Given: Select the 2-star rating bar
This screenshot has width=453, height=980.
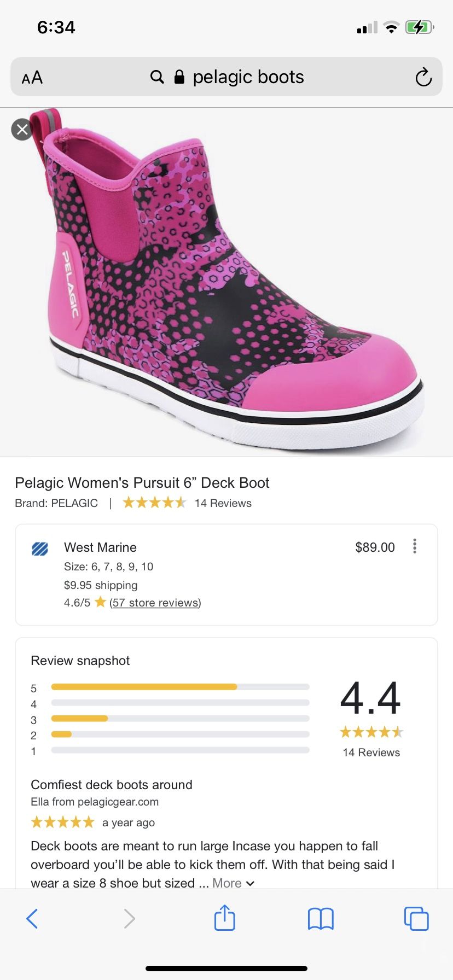Looking at the screenshot, I should pyautogui.click(x=180, y=734).
